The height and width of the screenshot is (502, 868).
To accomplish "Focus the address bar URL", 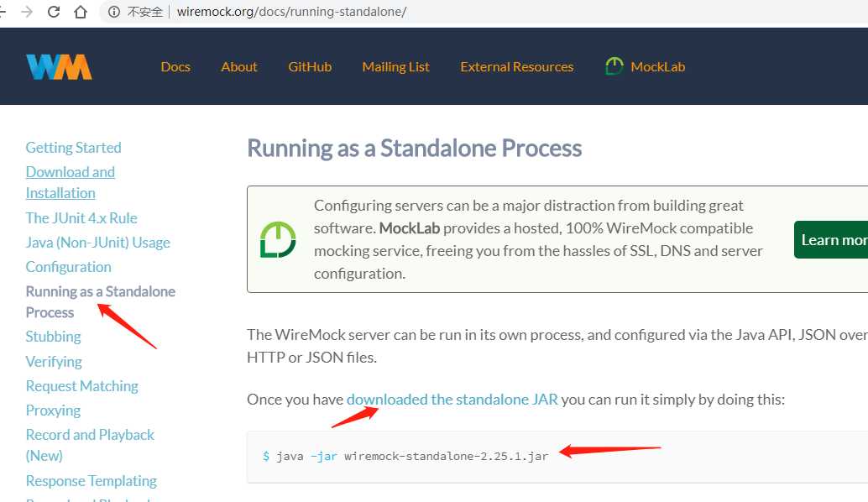I will pyautogui.click(x=292, y=12).
